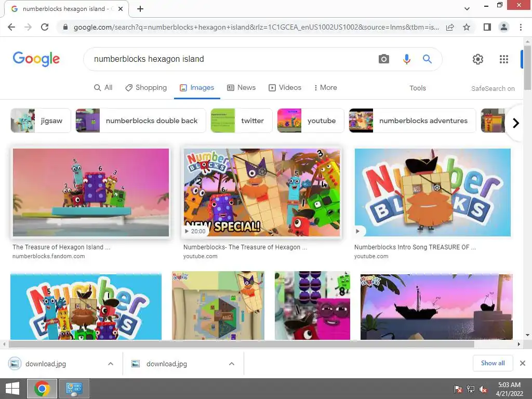
Task: Select the Images tab
Action: [197, 87]
